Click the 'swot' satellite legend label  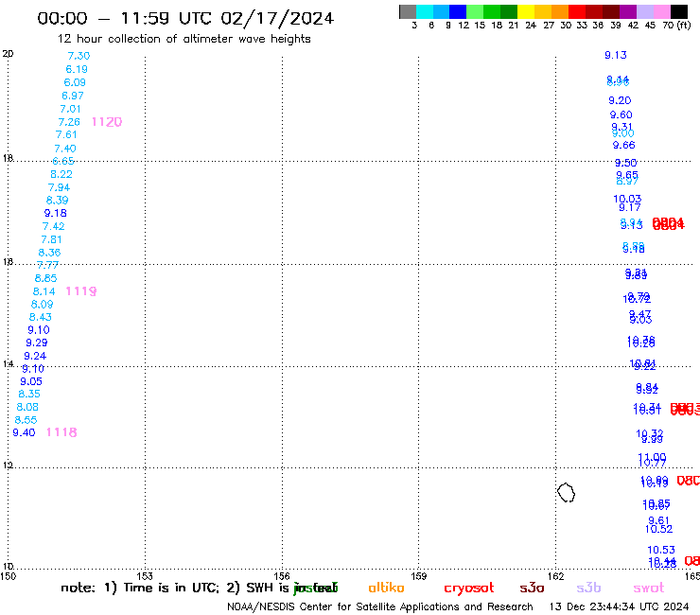(649, 589)
